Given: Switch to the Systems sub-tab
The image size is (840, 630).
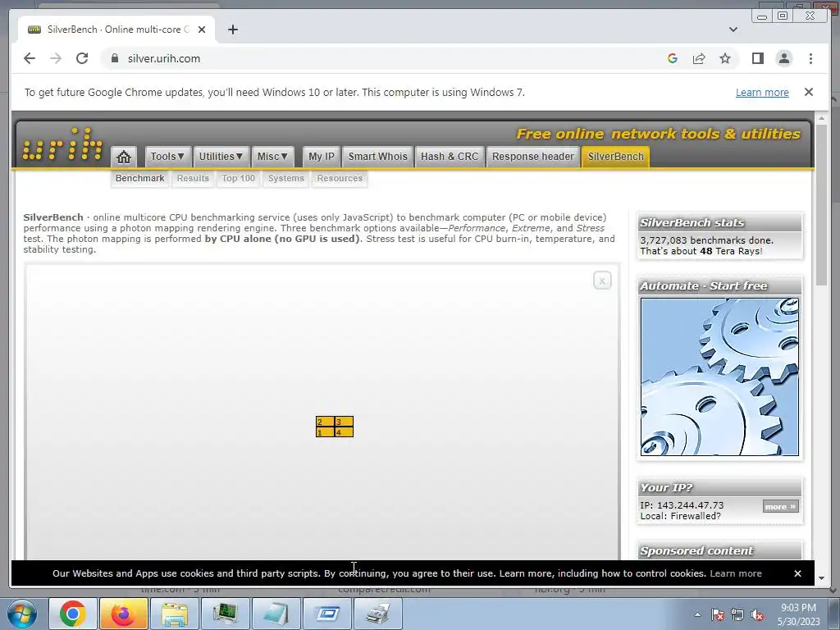Looking at the screenshot, I should coord(286,178).
